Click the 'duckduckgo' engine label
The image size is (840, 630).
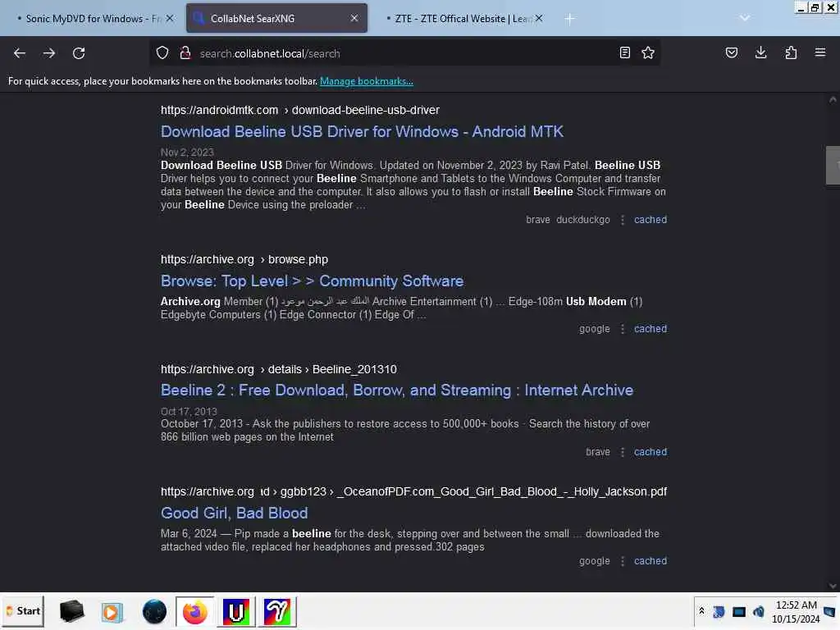click(583, 220)
